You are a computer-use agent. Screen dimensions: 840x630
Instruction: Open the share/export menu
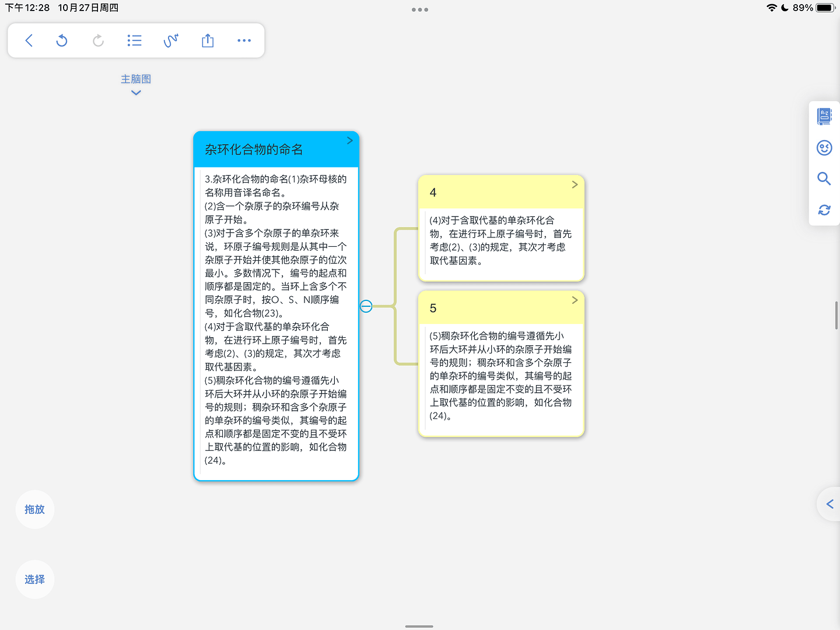click(x=208, y=40)
